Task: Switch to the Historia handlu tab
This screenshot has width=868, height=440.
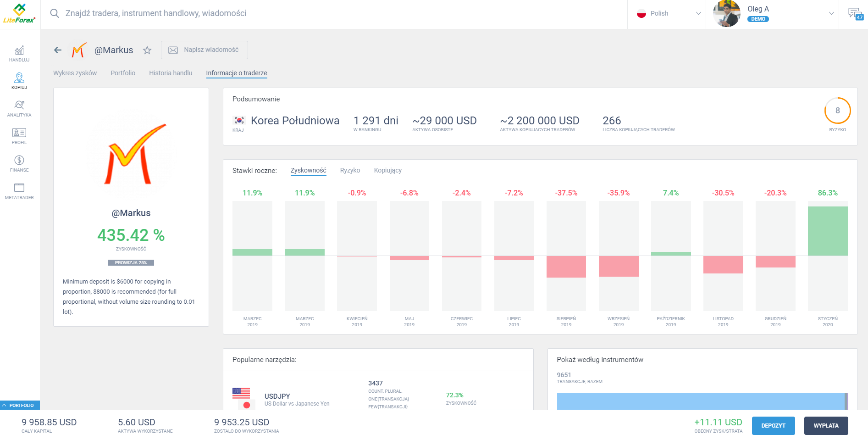Action: pos(171,73)
